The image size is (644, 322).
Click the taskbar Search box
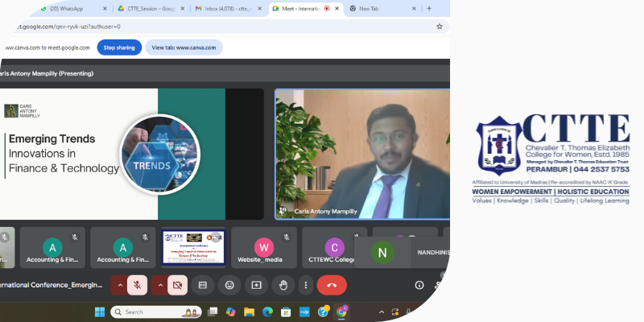[156, 312]
